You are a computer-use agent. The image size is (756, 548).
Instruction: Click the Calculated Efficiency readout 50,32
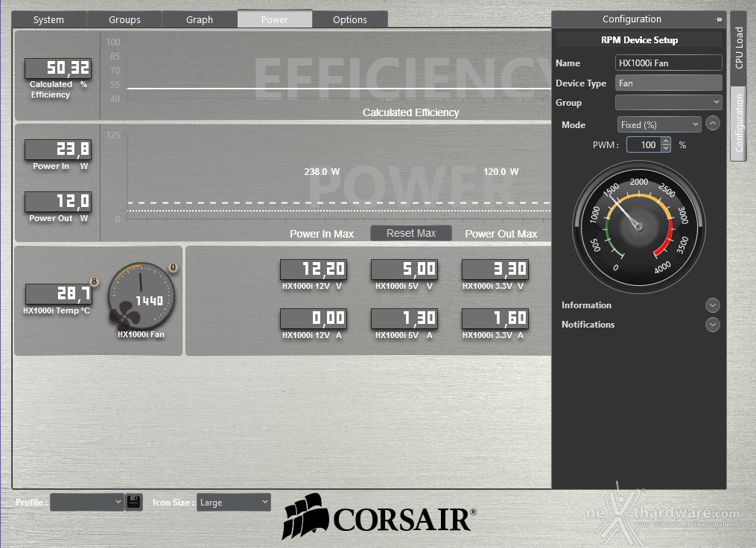[58, 68]
